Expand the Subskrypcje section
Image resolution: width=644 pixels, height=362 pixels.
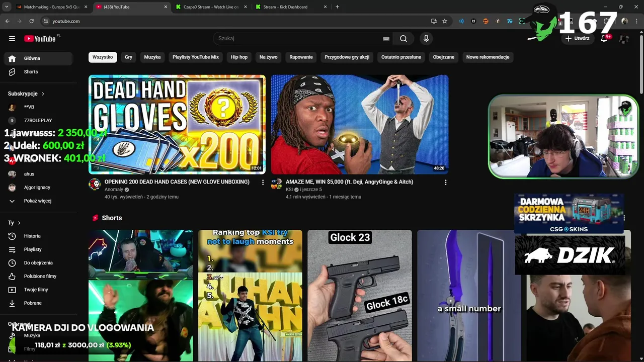[26, 94]
